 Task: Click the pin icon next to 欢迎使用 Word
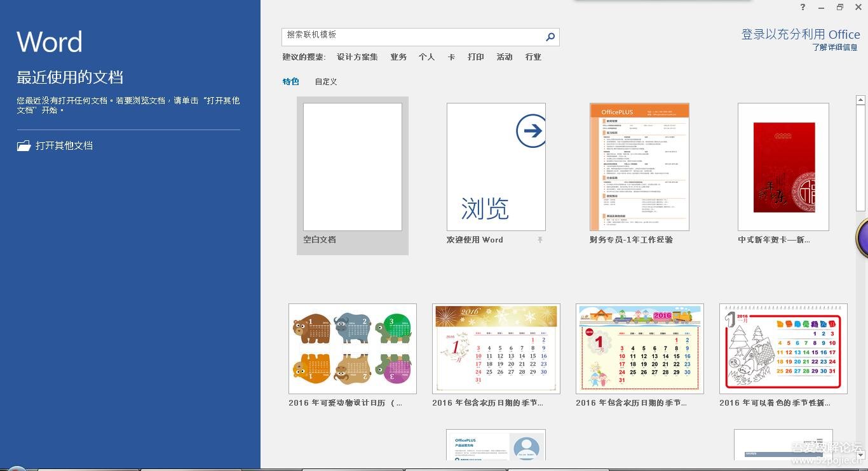click(x=540, y=240)
